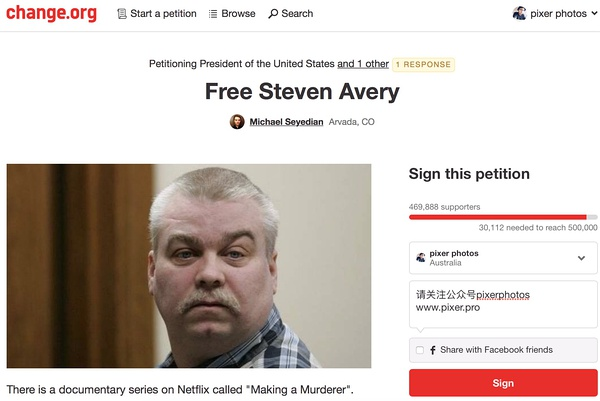Open the Browse menu item
Screen dimensions: 600x401
pos(232,14)
